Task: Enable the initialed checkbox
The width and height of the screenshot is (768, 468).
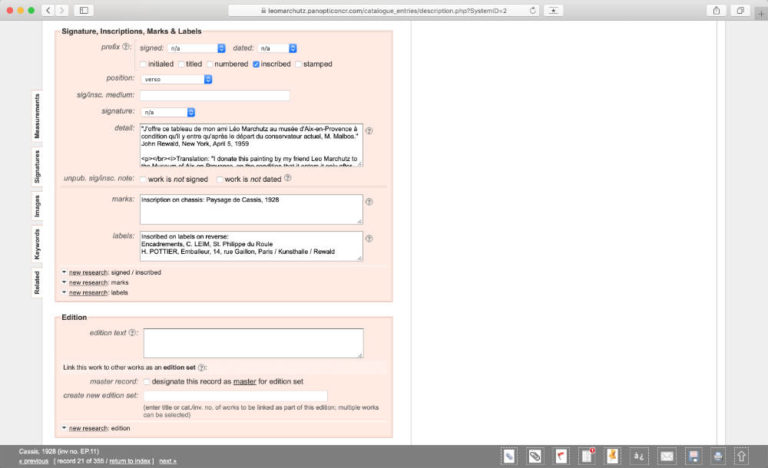Action: [144, 64]
